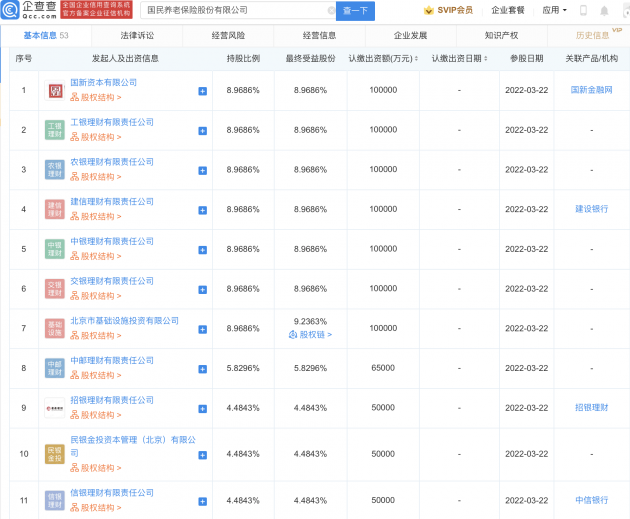Expand the plus icon for 民银金投资本管理
Viewport: 630px width, 519px height.
[203, 455]
